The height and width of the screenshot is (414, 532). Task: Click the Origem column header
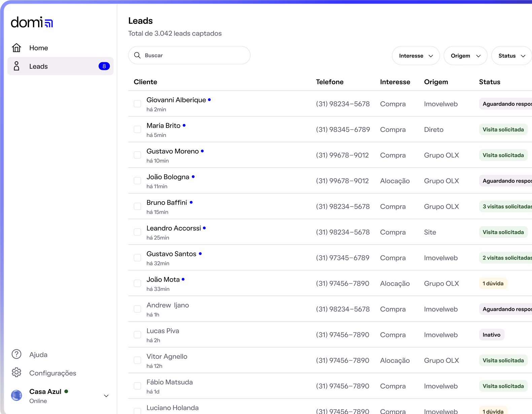point(436,82)
